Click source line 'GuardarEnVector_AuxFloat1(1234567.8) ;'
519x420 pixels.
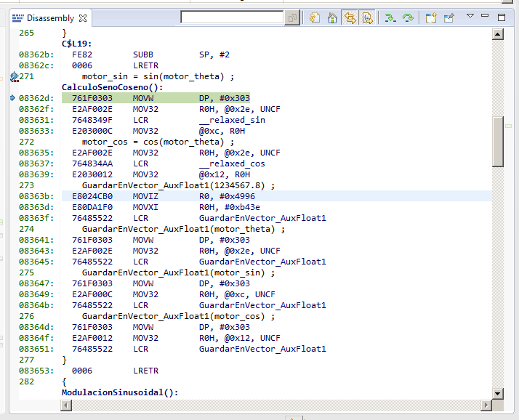178,186
